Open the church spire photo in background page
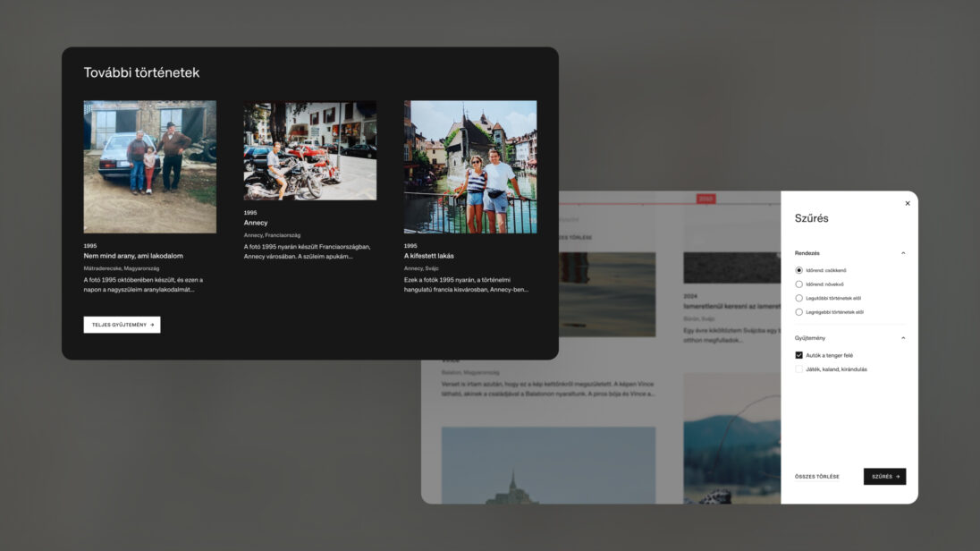Image resolution: width=980 pixels, height=551 pixels. [x=549, y=465]
